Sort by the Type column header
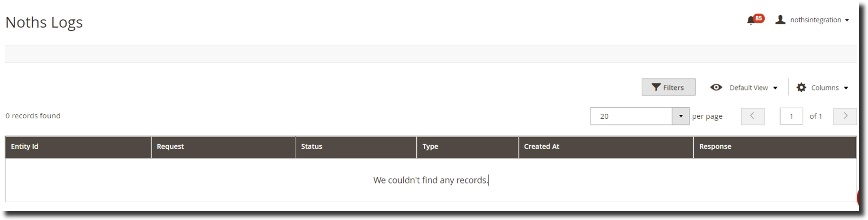Screen dimensions: 868x220 [x=430, y=147]
